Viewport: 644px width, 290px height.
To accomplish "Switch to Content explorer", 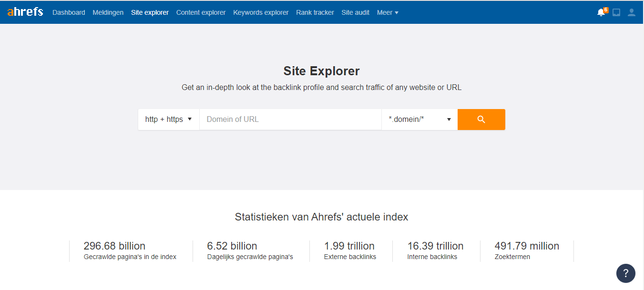I will click(201, 12).
